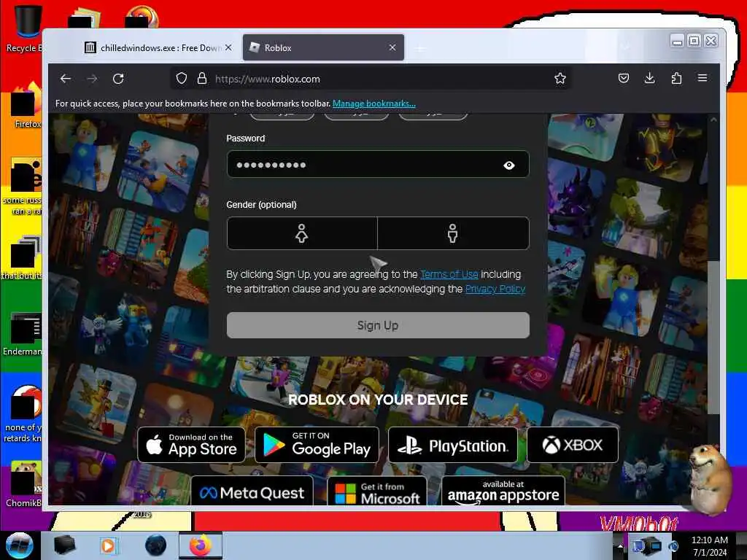This screenshot has width=747, height=560.
Task: Open the PlayStation badge
Action: [452, 445]
